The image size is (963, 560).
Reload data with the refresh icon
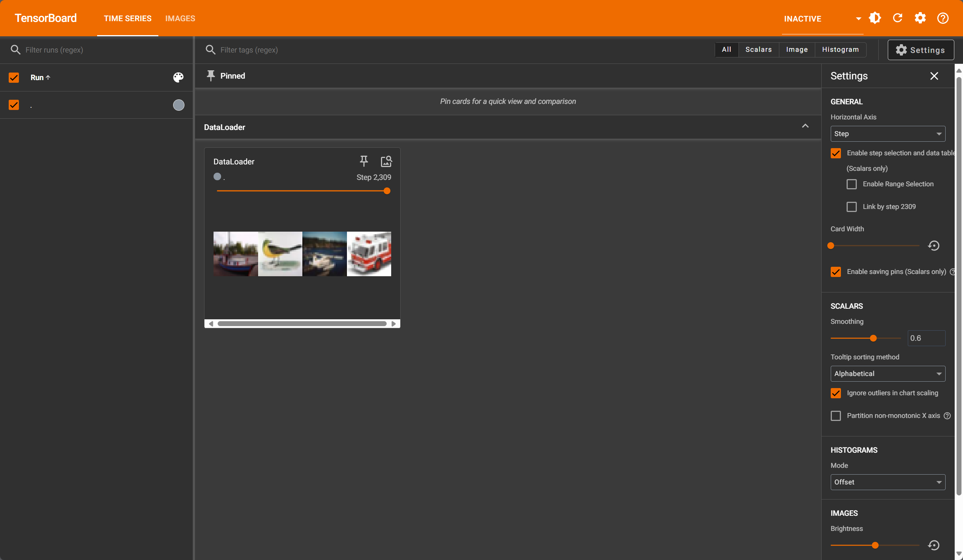897,18
